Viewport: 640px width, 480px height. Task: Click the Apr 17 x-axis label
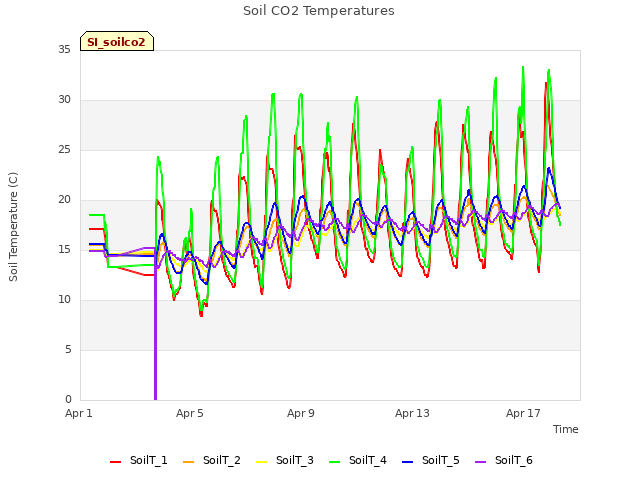click(x=523, y=413)
